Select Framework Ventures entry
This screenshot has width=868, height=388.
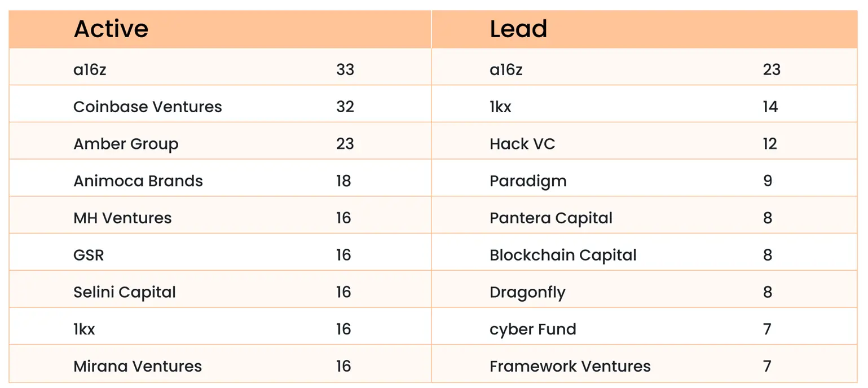(x=570, y=366)
